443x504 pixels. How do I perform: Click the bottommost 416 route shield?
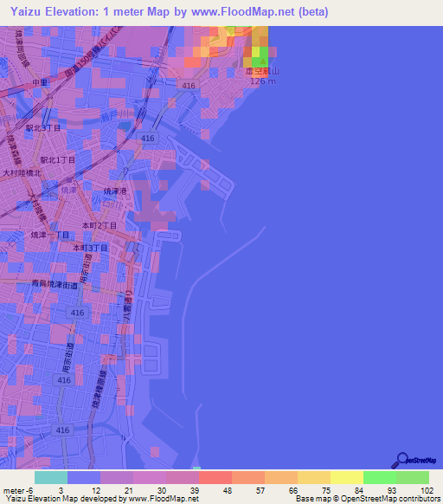62,430
